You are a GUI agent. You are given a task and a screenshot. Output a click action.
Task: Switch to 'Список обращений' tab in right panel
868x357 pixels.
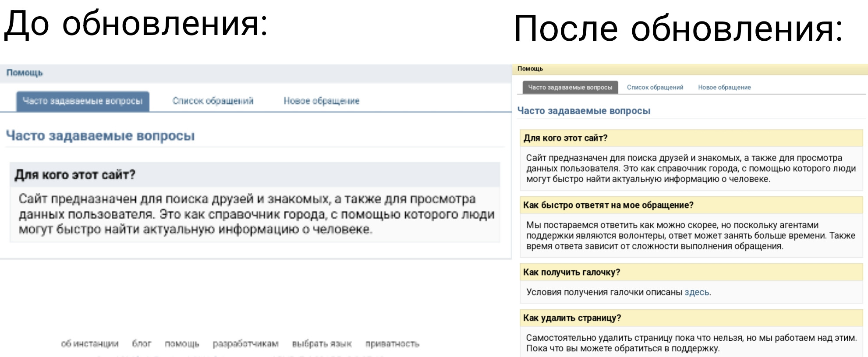pyautogui.click(x=655, y=87)
